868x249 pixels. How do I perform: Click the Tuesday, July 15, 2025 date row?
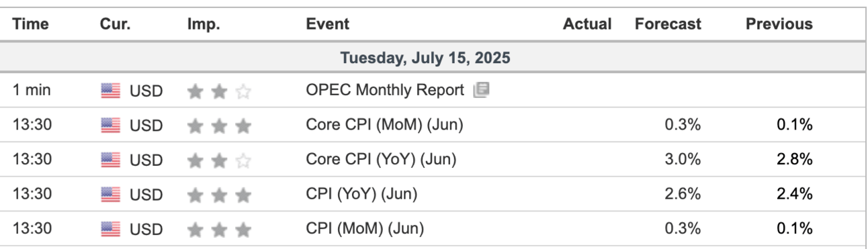[433, 58]
